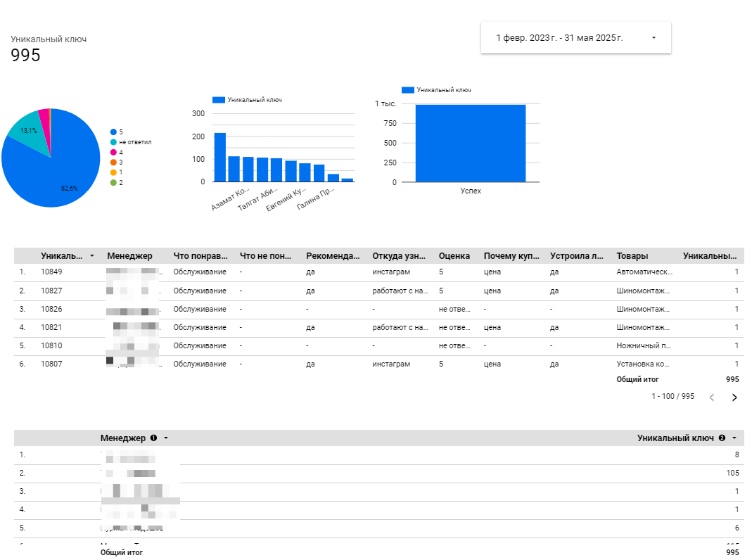Go to the next table page
The height and width of the screenshot is (560, 752).
(x=734, y=397)
